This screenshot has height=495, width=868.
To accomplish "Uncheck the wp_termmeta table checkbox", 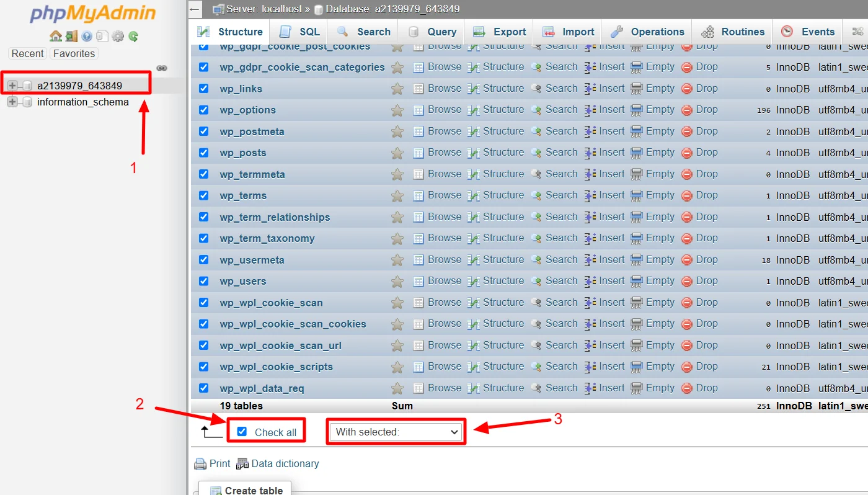I will (x=203, y=174).
